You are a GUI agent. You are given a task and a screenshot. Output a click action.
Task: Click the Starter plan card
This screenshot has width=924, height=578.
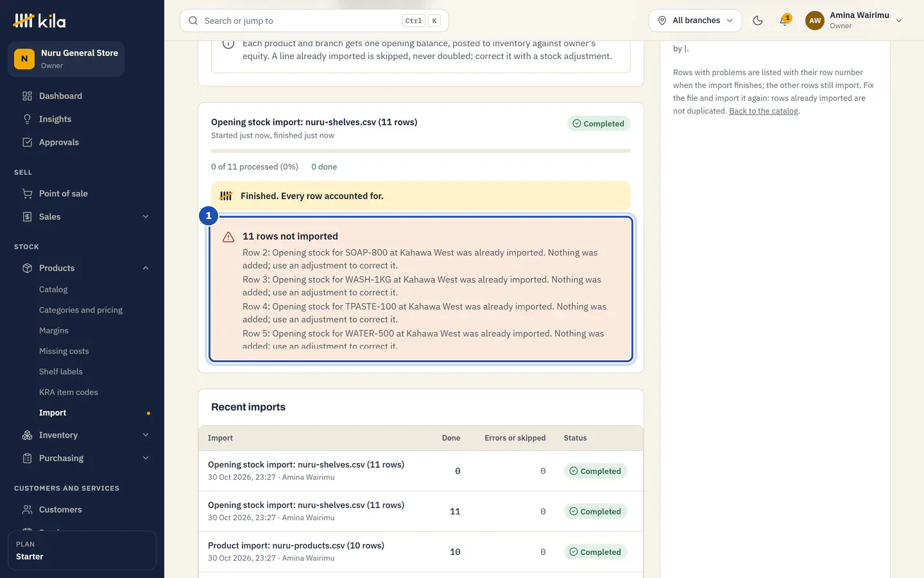pos(82,550)
